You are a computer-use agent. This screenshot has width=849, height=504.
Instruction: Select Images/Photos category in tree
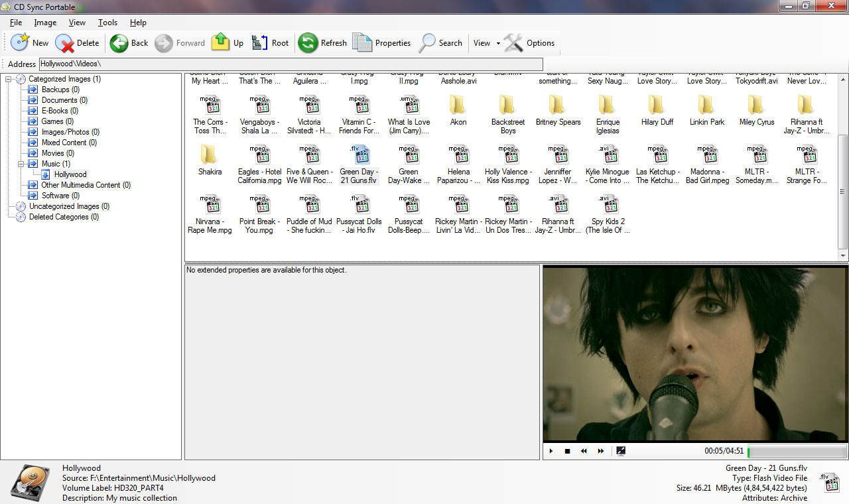coord(70,132)
